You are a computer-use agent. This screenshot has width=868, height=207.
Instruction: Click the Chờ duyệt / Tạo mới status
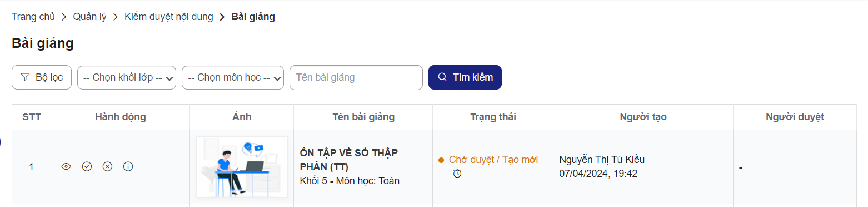(x=493, y=160)
